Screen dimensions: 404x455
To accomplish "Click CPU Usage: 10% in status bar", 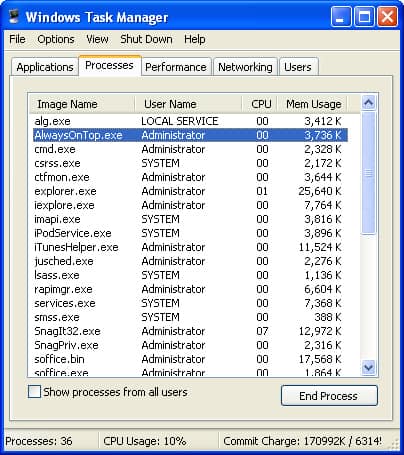I will (145, 441).
